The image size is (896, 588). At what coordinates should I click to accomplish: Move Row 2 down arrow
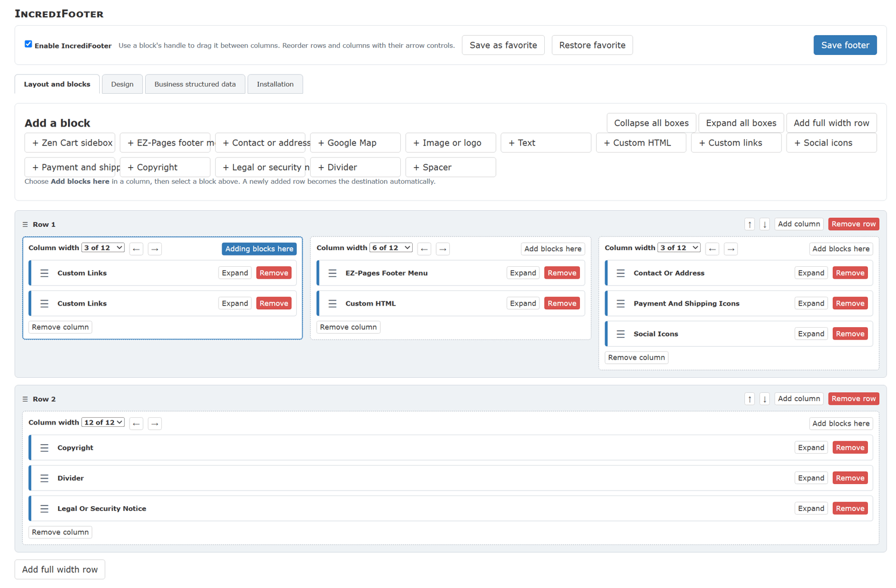[x=765, y=399]
